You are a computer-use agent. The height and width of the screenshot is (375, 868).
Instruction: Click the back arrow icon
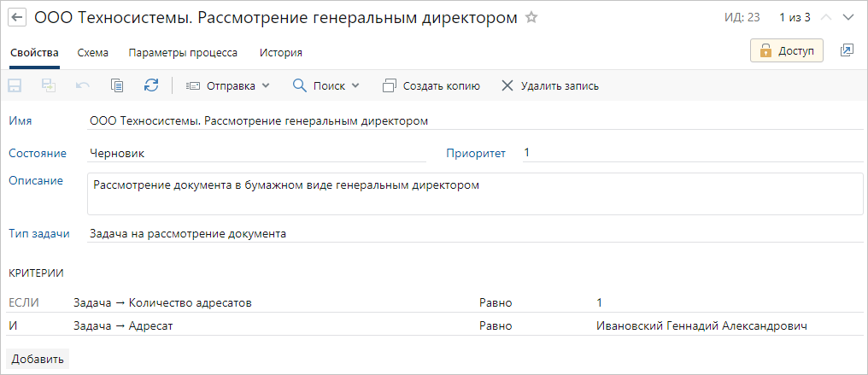[x=17, y=18]
